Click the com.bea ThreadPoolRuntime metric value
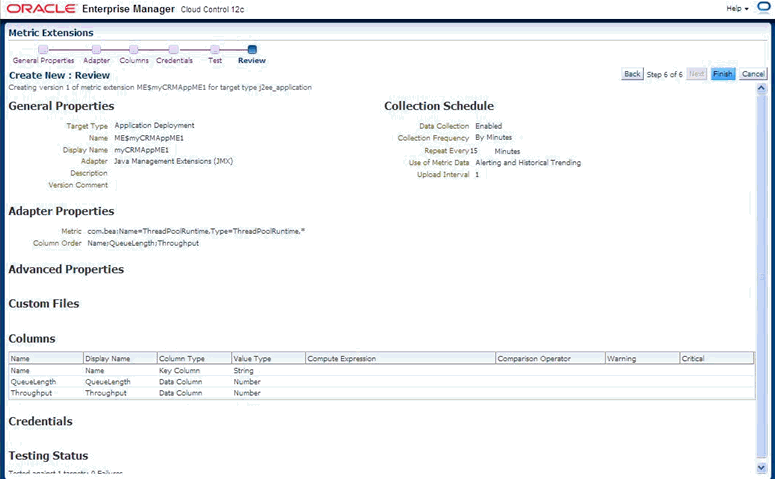 pyautogui.click(x=196, y=231)
